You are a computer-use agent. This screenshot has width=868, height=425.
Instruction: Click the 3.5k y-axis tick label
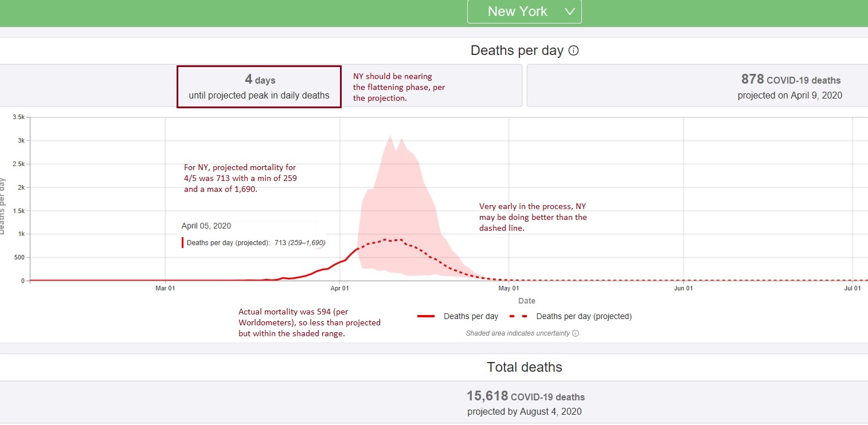pos(18,117)
